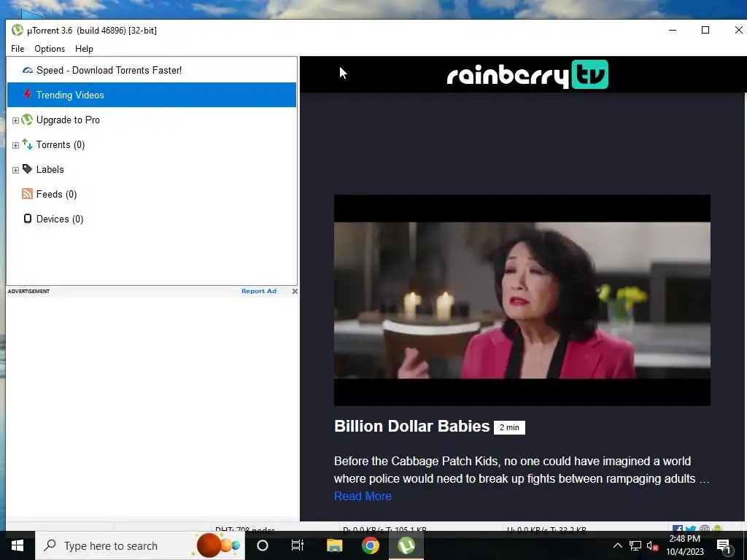Click the up-down arrows Torrents icon
The height and width of the screenshot is (560, 747).
pyautogui.click(x=27, y=144)
